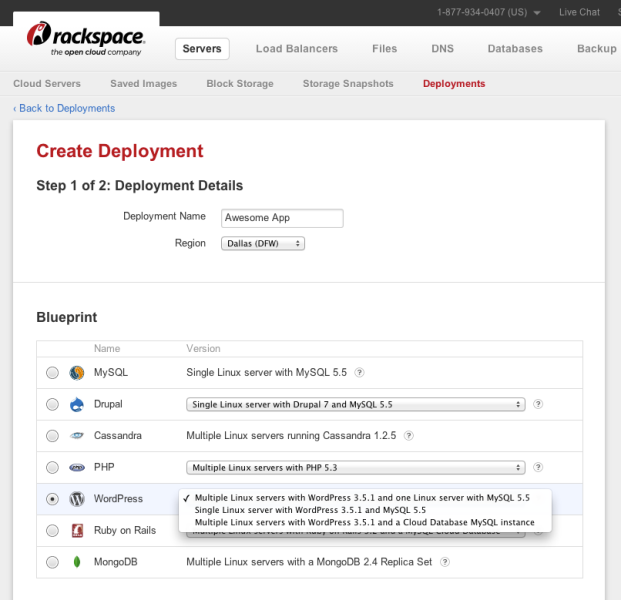Viewport: 621px width, 600px height.
Task: Open help icon for MySQL version
Action: pyautogui.click(x=359, y=372)
